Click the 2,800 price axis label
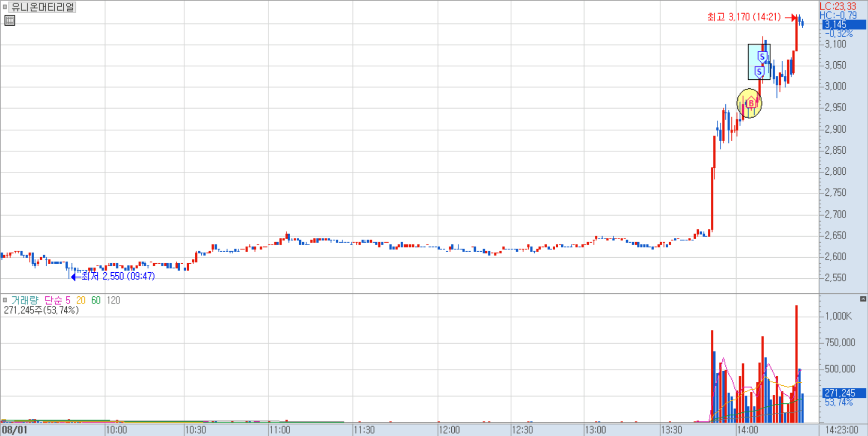Image resolution: width=868 pixels, height=436 pixels. click(x=836, y=171)
